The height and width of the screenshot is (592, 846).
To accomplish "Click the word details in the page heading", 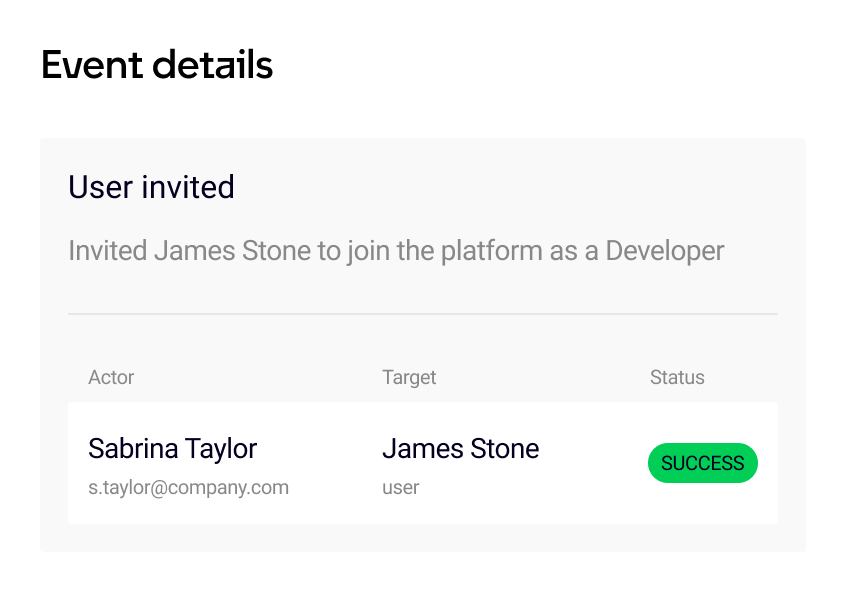I will pyautogui.click(x=213, y=65).
